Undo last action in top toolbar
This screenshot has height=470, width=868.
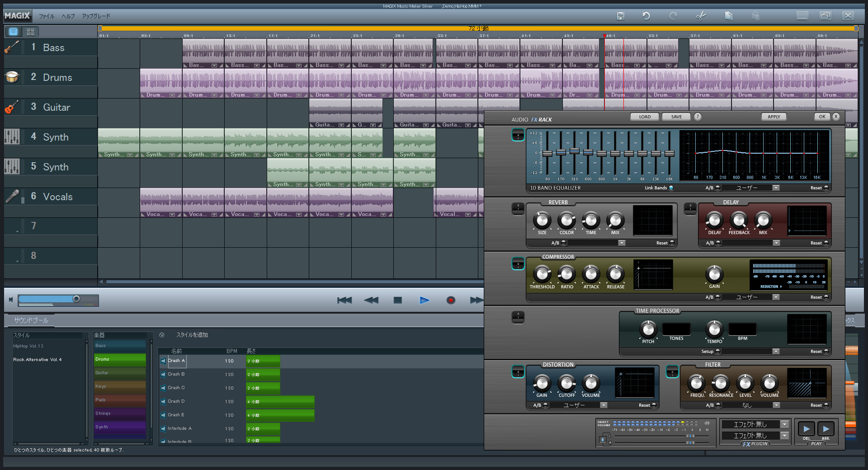point(646,16)
